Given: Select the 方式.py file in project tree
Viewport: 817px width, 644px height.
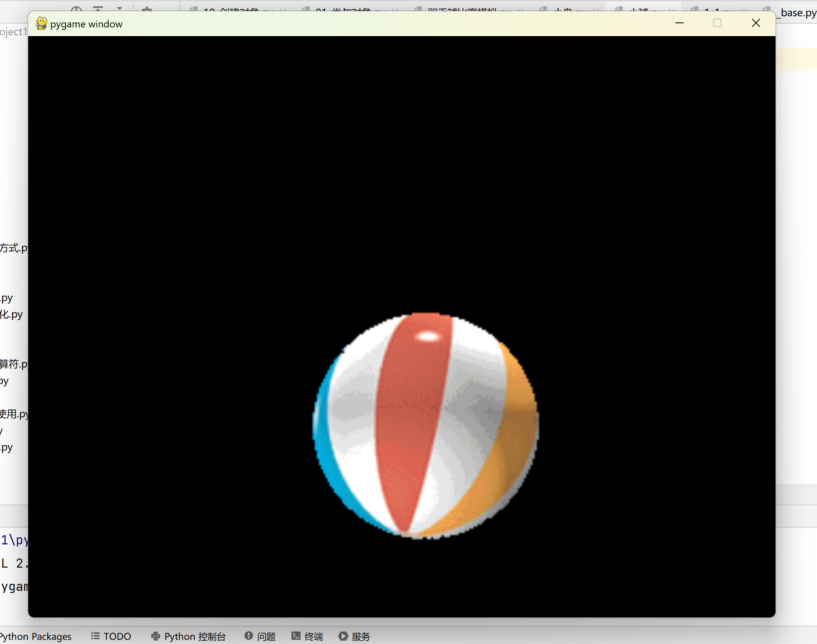Looking at the screenshot, I should (13, 248).
